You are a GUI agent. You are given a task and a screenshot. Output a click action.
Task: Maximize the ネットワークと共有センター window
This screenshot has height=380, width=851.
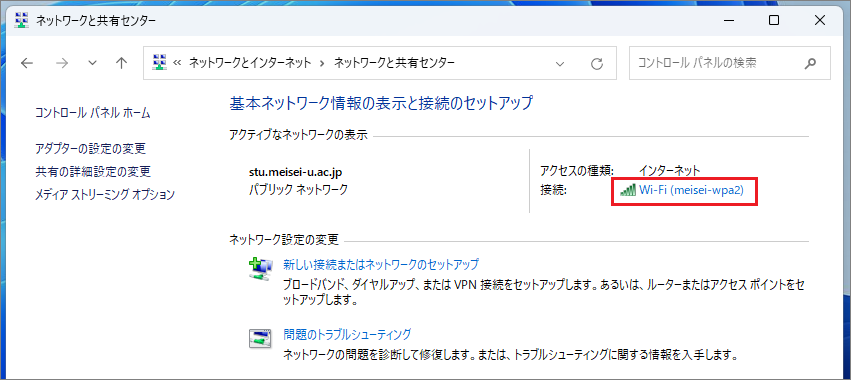pyautogui.click(x=774, y=21)
